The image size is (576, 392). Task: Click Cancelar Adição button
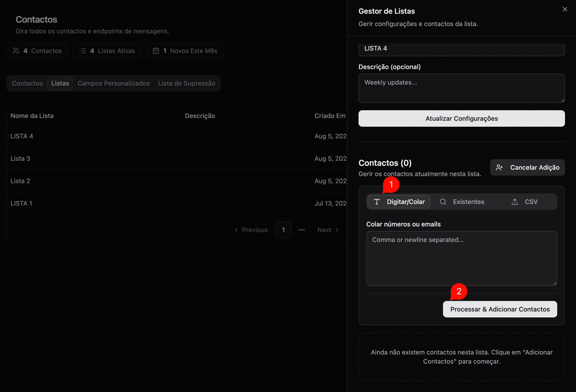click(x=527, y=167)
